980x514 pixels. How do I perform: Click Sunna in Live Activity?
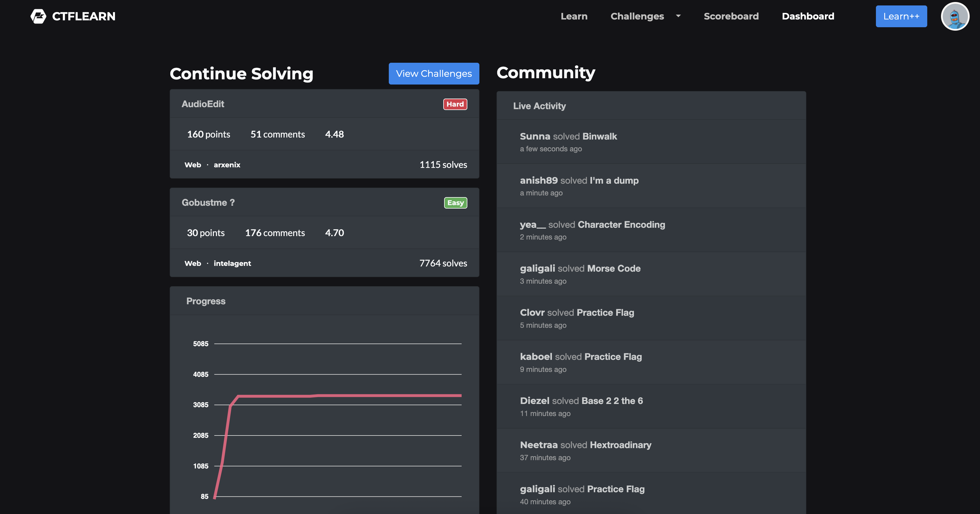coord(534,136)
